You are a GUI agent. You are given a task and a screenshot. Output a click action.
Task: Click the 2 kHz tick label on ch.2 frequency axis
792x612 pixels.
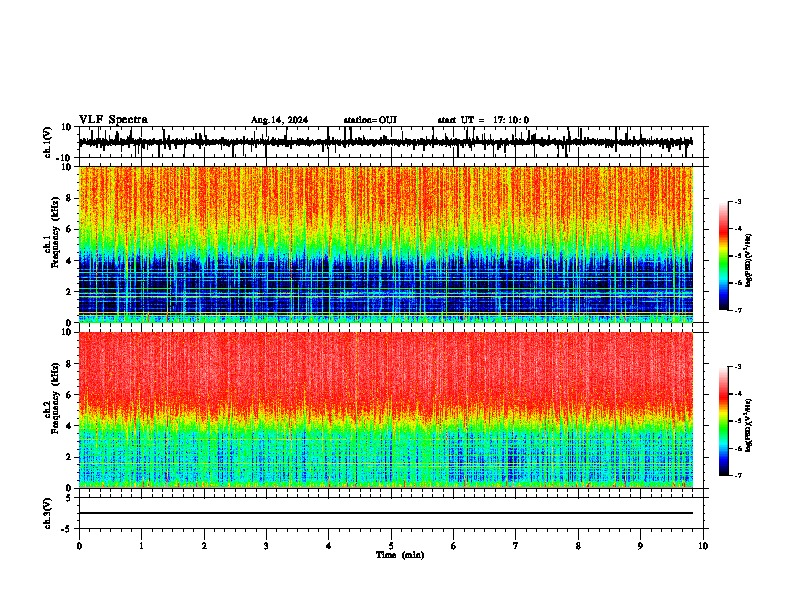69,457
